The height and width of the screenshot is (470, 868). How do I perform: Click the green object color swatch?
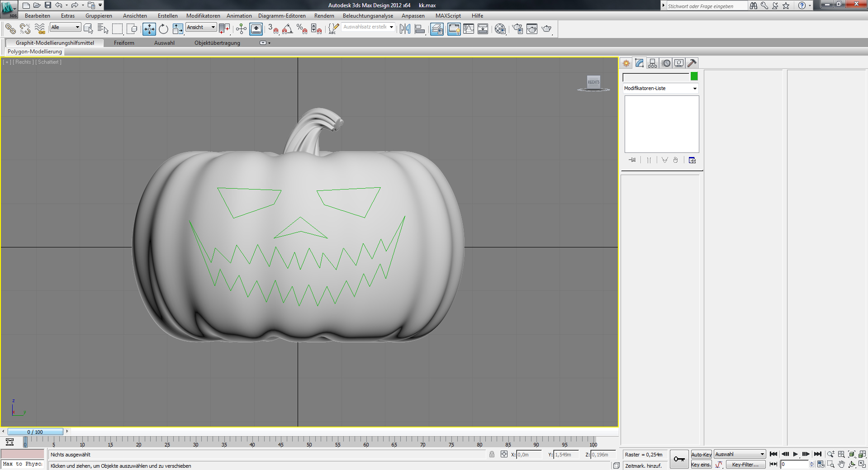point(694,76)
